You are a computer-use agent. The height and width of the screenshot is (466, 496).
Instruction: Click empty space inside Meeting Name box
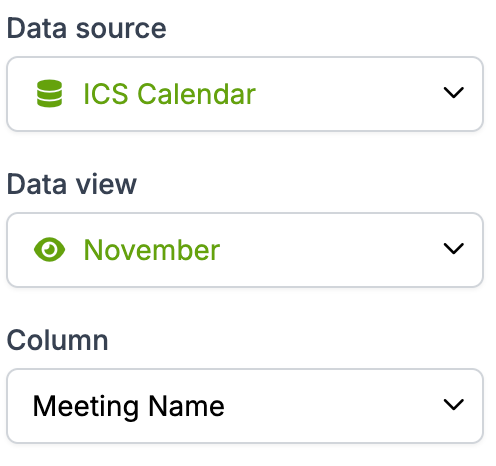pos(333,406)
